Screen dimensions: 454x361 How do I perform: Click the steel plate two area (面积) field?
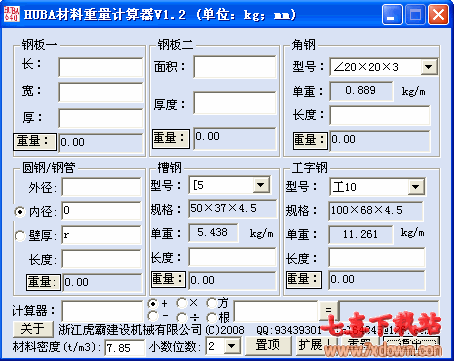[x=235, y=67]
